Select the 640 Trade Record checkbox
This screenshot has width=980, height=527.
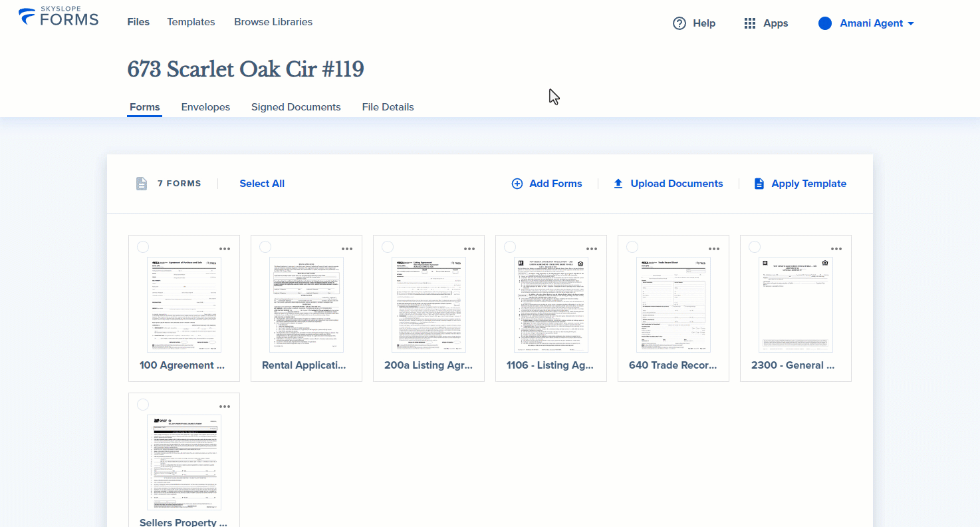tap(632, 247)
